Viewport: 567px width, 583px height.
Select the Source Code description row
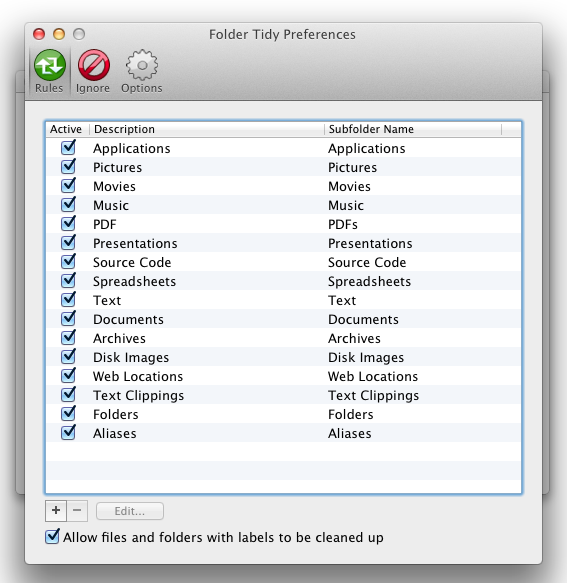132,262
